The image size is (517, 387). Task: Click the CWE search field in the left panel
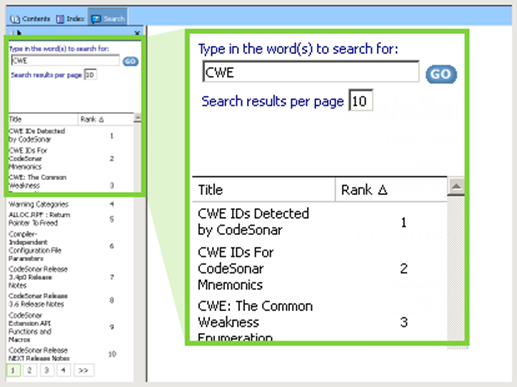(x=65, y=60)
